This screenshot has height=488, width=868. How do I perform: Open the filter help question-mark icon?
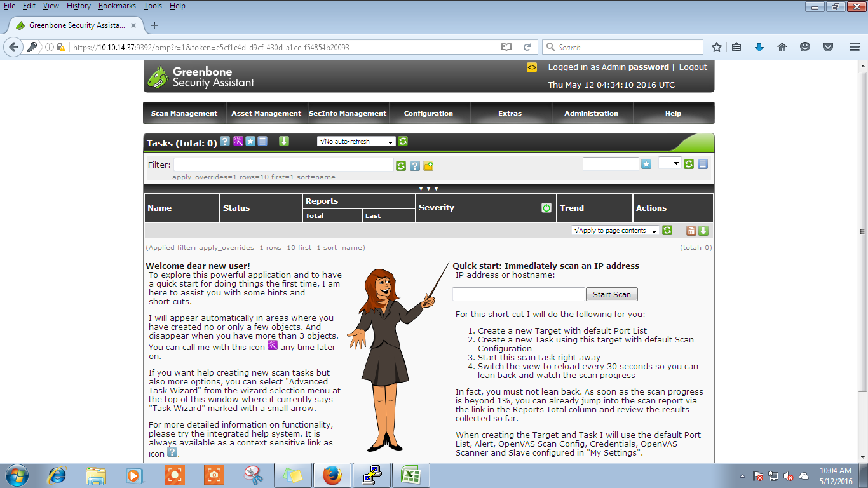414,166
